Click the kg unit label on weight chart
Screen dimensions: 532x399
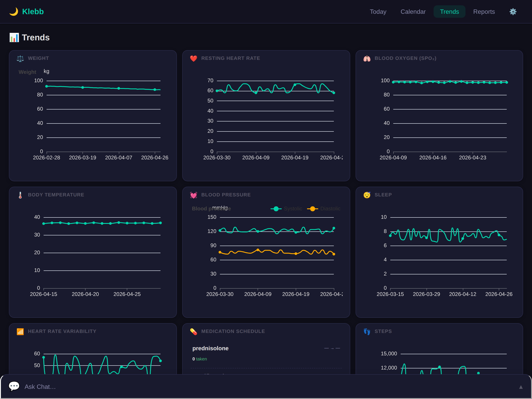tap(46, 71)
